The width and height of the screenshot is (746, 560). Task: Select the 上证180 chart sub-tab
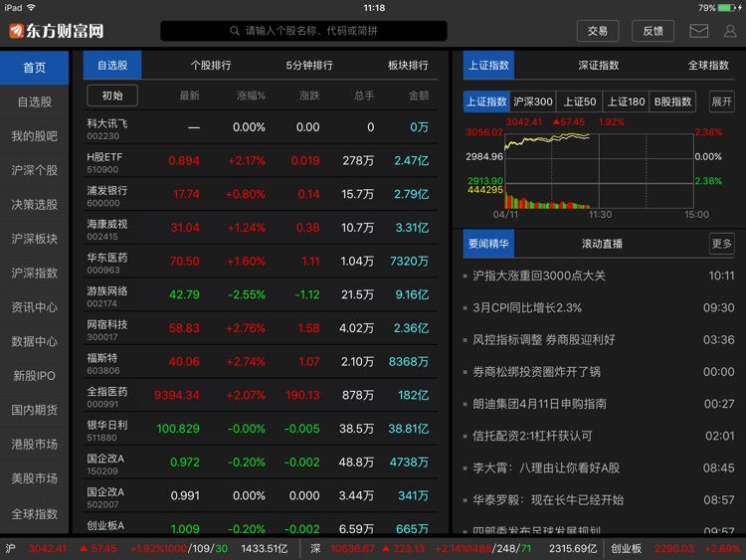[x=626, y=101]
